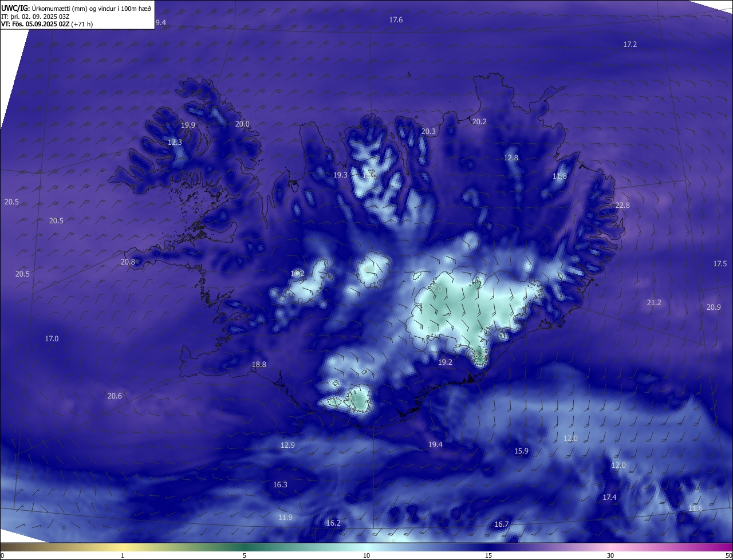The height and width of the screenshot is (560, 733).
Task: Select the 15.9 value label
Action: pos(521,451)
